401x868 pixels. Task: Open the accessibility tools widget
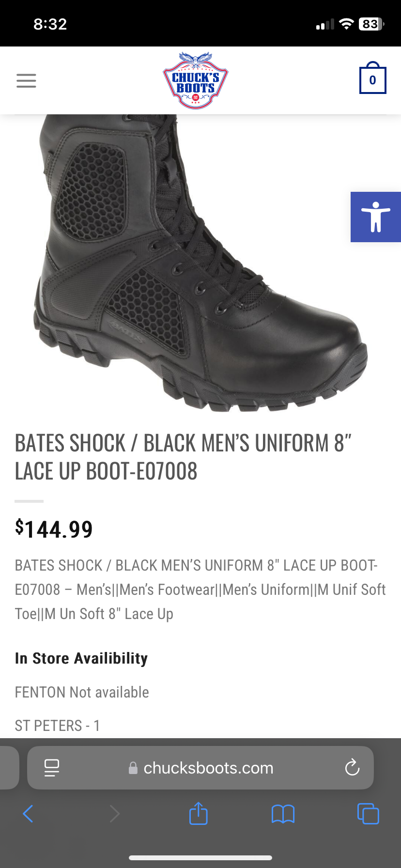tap(376, 217)
